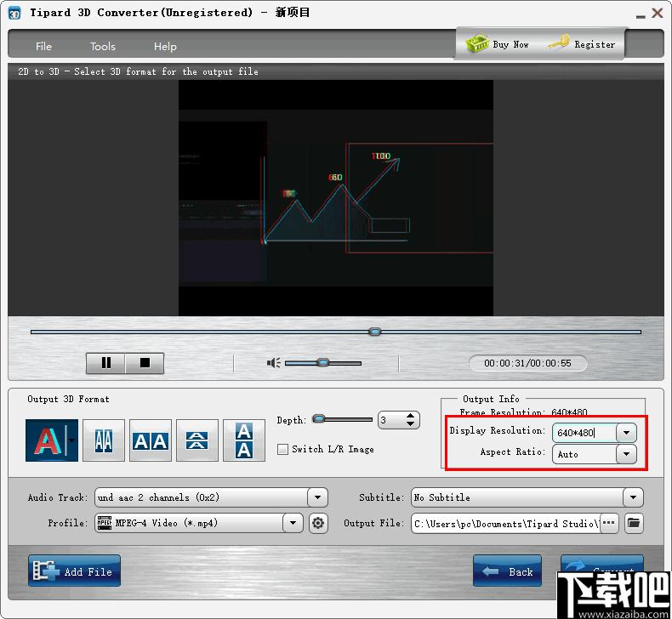Open the Profile dropdown

click(293, 523)
